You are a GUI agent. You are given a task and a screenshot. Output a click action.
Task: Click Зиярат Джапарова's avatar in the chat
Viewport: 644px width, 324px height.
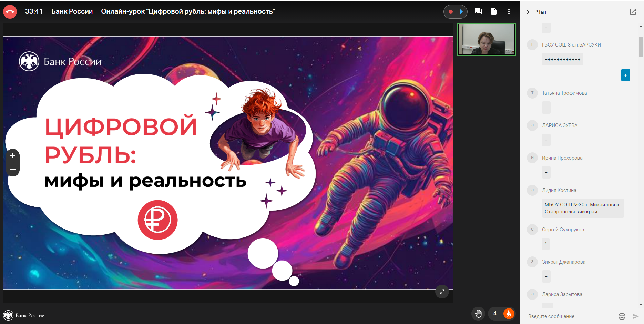point(532,262)
